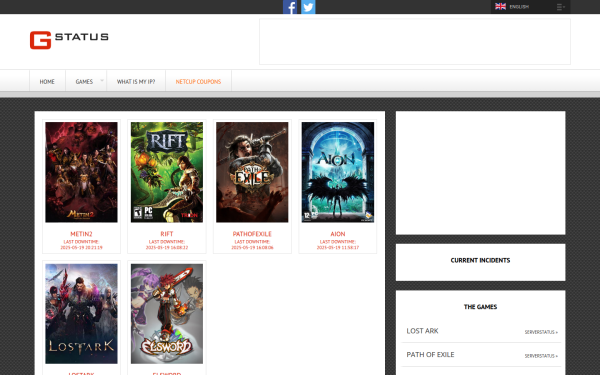Open What Is My IP? page
This screenshot has width=600, height=375.
136,82
